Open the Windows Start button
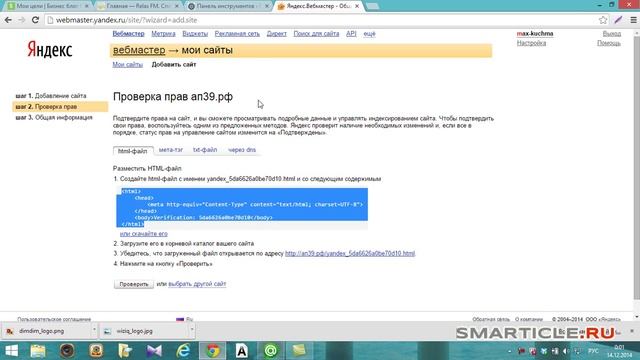 pyautogui.click(x=11, y=351)
